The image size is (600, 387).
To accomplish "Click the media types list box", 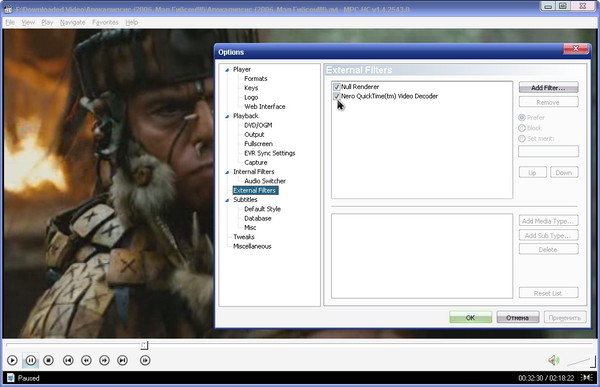I will tap(422, 256).
